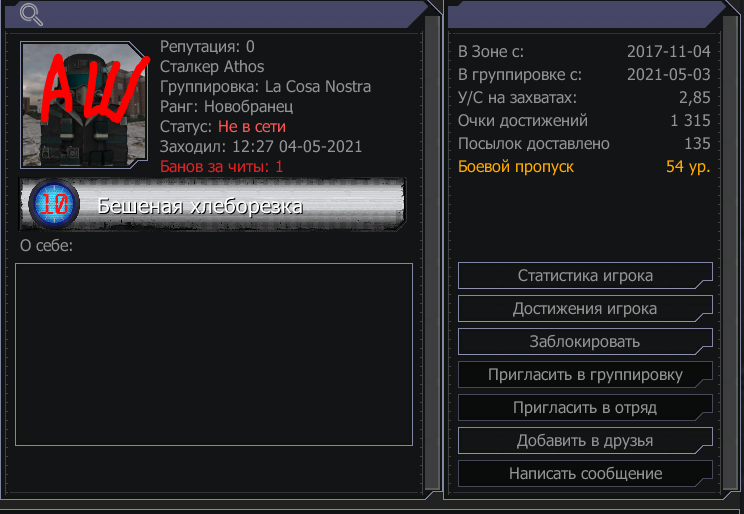Image resolution: width=744 pixels, height=514 pixels.
Task: Open Написать сообщение dialog
Action: point(585,473)
